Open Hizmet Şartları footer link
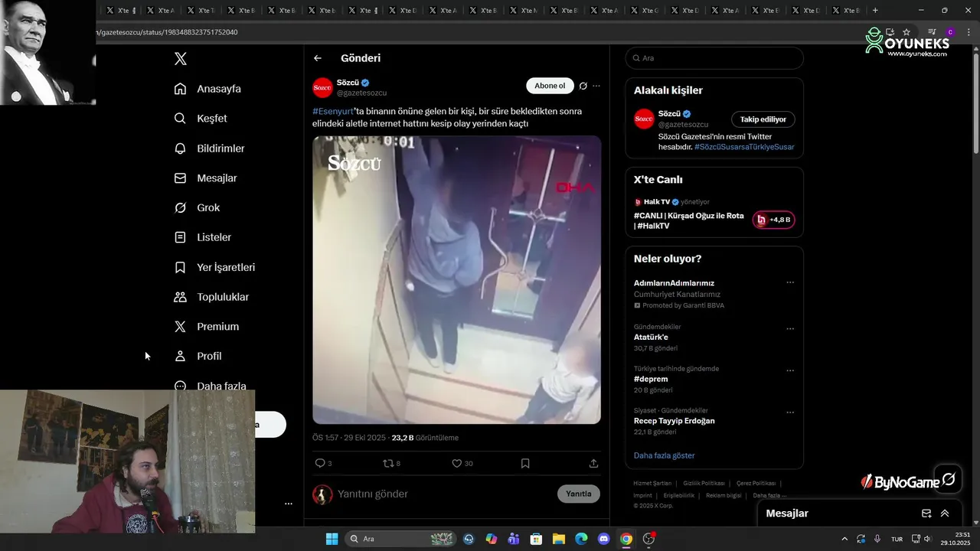 (x=652, y=484)
